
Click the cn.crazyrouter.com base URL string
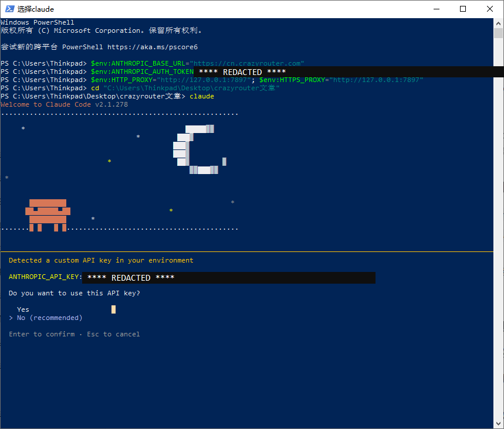tap(247, 63)
